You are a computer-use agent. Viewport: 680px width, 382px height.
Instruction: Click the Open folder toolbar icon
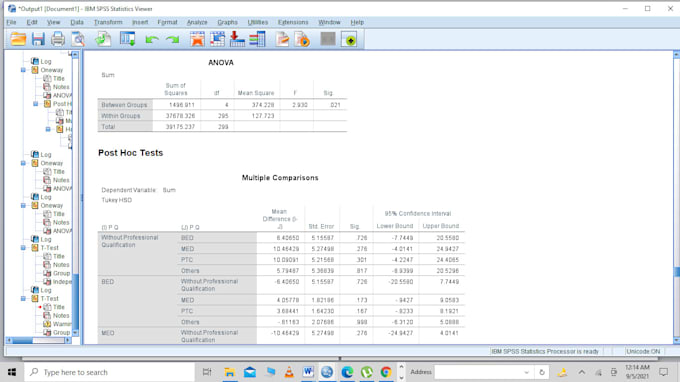coord(18,39)
